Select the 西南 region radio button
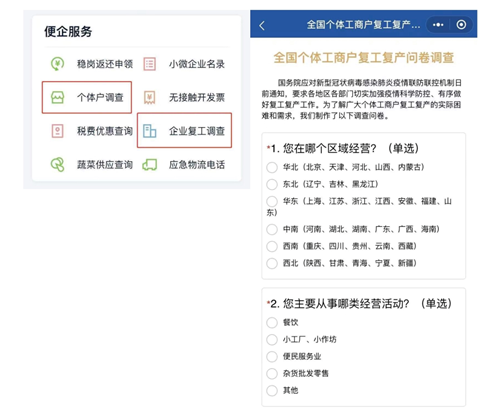This screenshot has height=415, width=500. 272,246
